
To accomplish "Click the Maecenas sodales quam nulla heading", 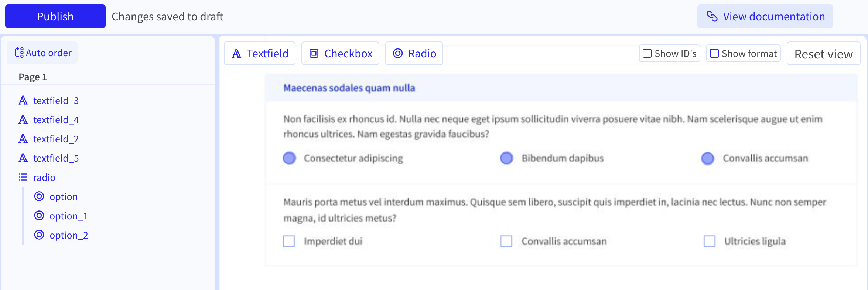I will 349,88.
